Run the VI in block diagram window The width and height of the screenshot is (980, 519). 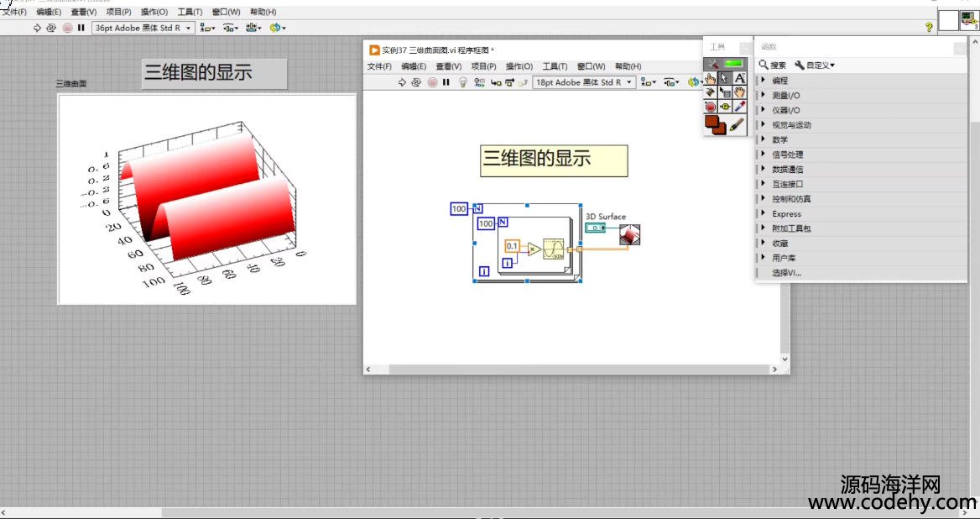coord(402,82)
